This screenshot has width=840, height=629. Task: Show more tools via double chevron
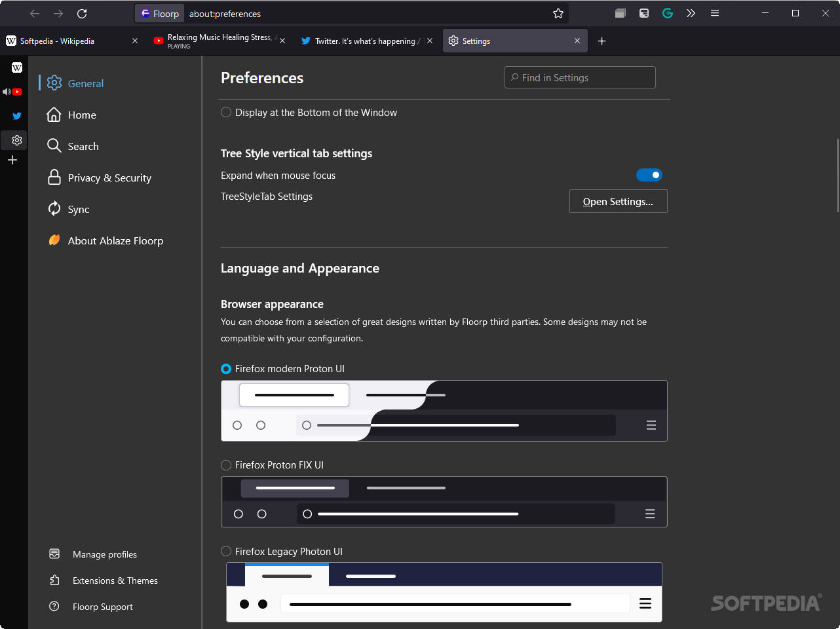click(691, 13)
